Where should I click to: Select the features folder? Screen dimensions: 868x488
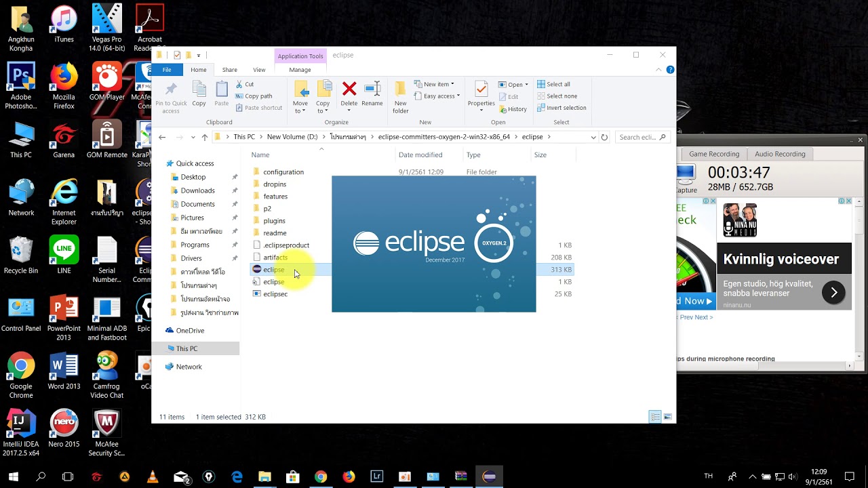click(x=275, y=197)
